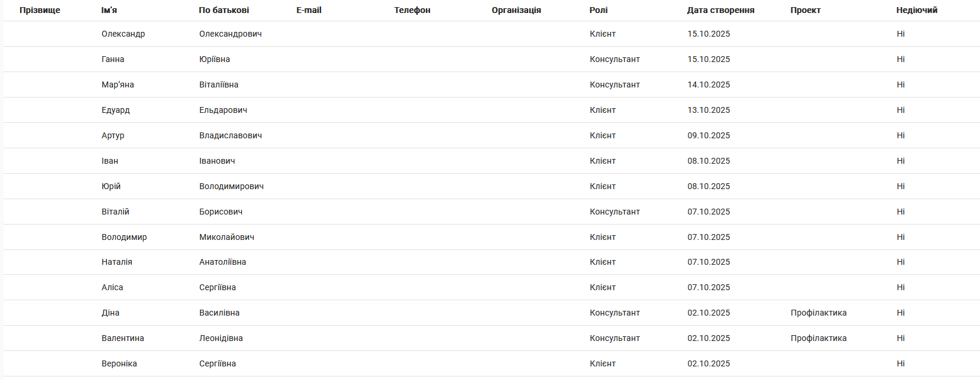Sort by Організація column header
The image size is (980, 380).
coord(516,10)
